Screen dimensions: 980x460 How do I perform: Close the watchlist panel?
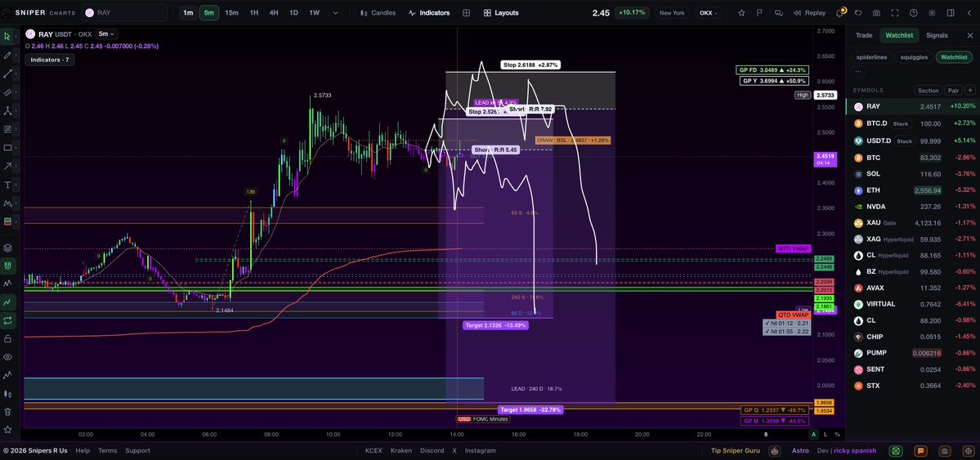(x=969, y=36)
